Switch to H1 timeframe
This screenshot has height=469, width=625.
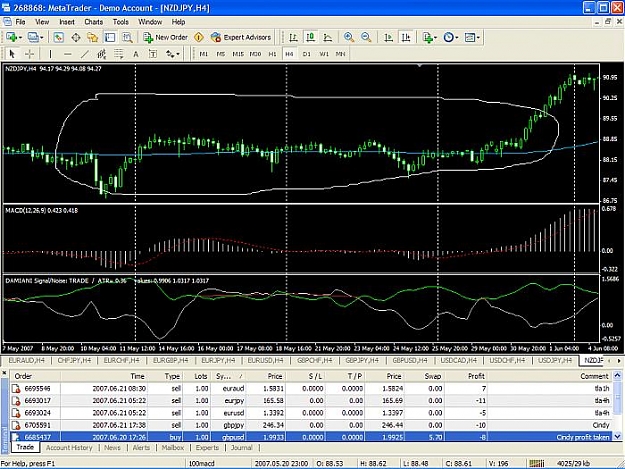pyautogui.click(x=272, y=54)
